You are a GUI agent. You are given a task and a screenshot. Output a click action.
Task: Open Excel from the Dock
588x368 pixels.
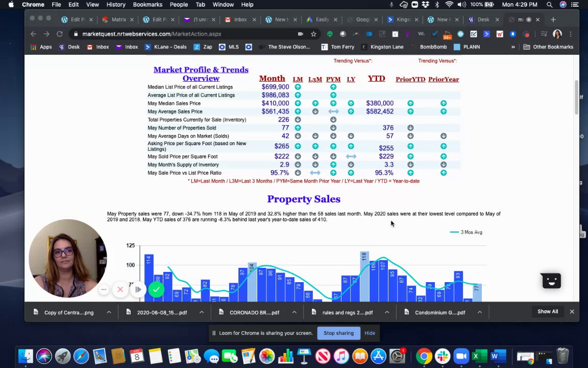click(480, 356)
